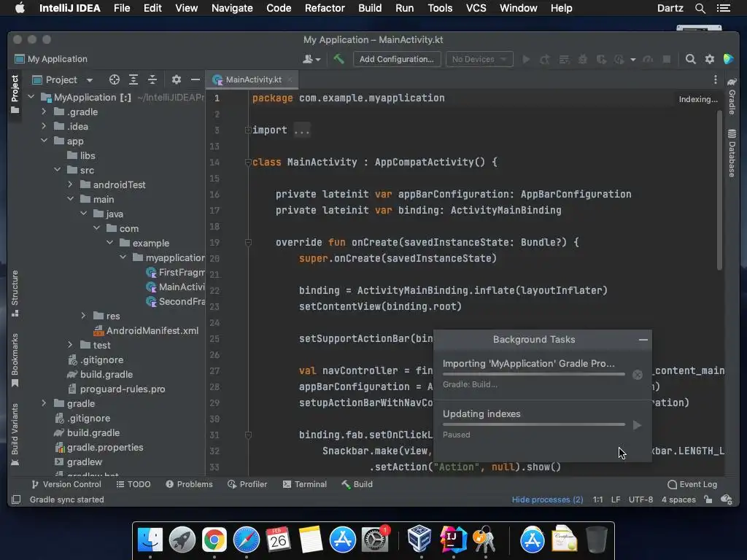This screenshot has height=560, width=747.
Task: Expand the res folder
Action: click(83, 316)
